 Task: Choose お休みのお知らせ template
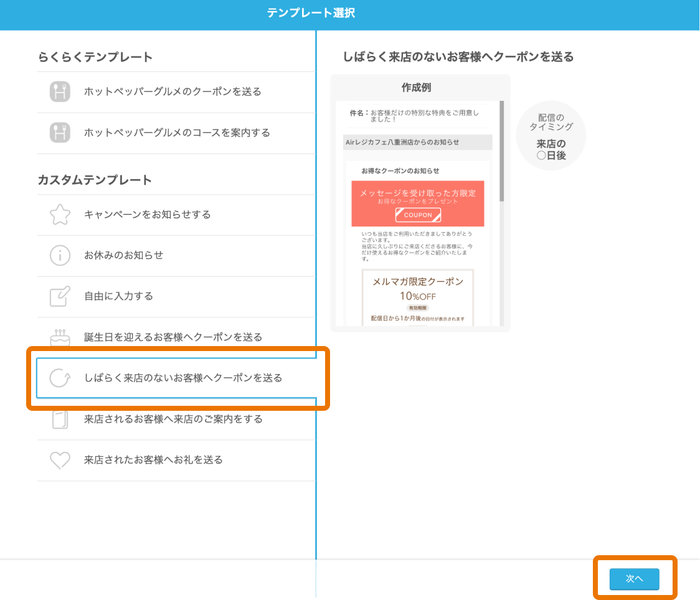176,256
